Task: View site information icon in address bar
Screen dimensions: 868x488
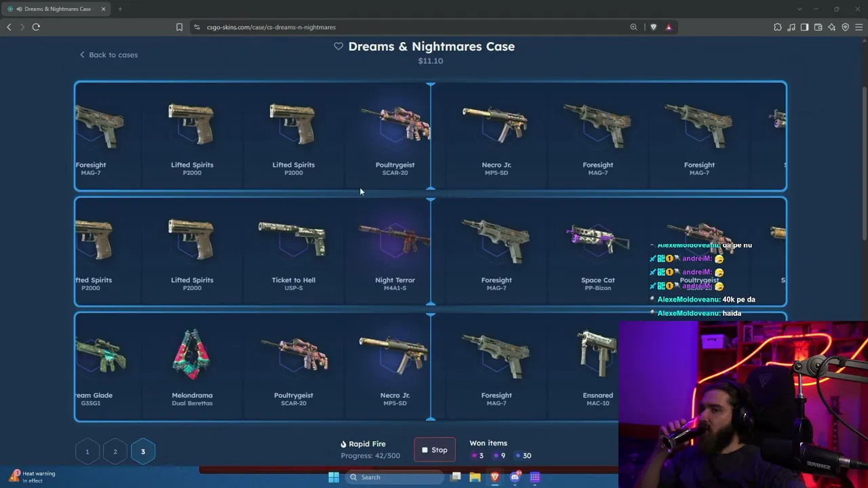Action: pos(197,27)
